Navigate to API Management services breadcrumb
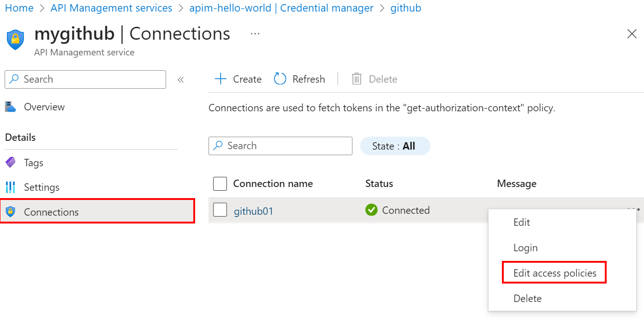 (111, 8)
